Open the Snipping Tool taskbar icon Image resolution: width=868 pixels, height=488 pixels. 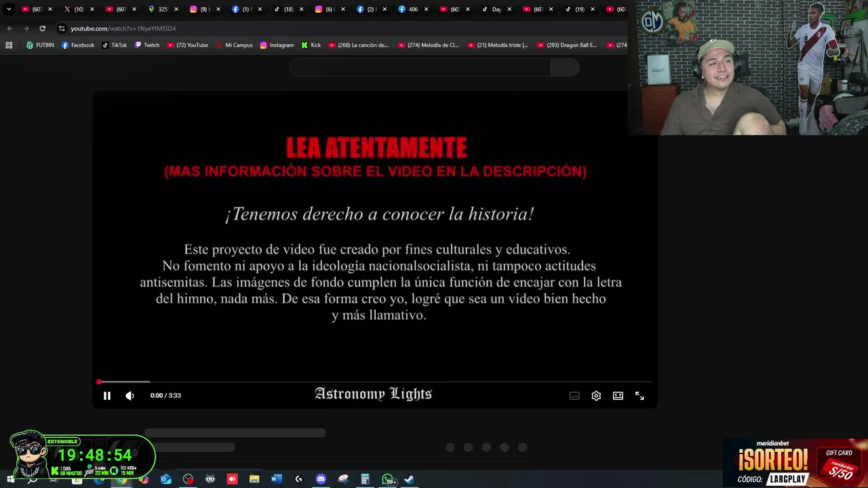point(343,479)
